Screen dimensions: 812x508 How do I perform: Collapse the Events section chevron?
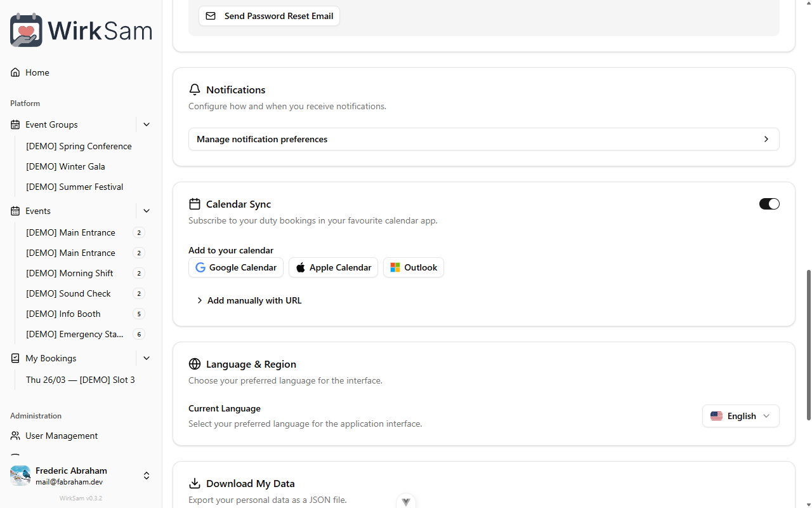point(147,211)
